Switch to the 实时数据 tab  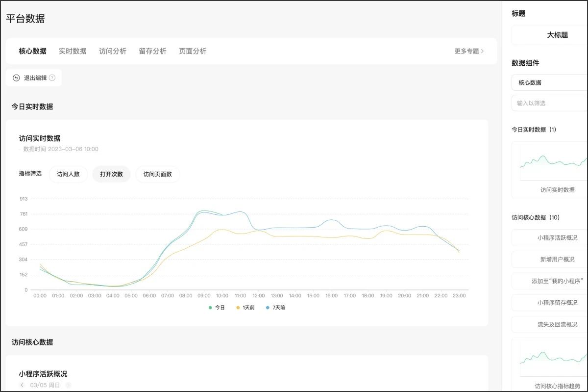click(73, 51)
